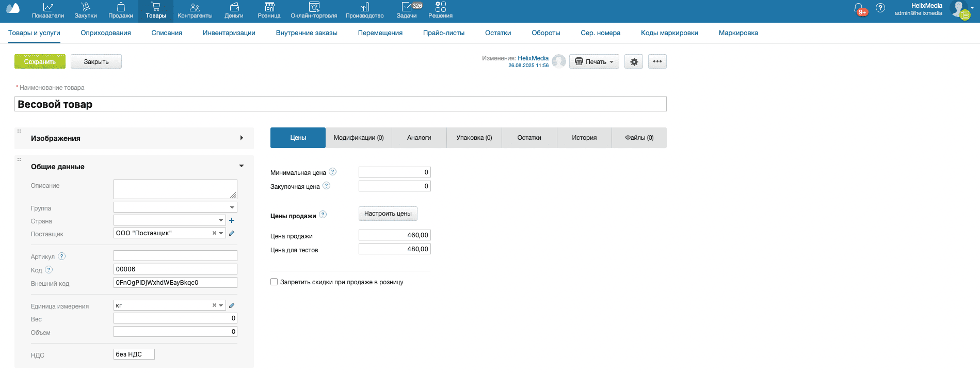The height and width of the screenshot is (373, 980).
Task: Click the Настроить цены button
Action: point(388,214)
